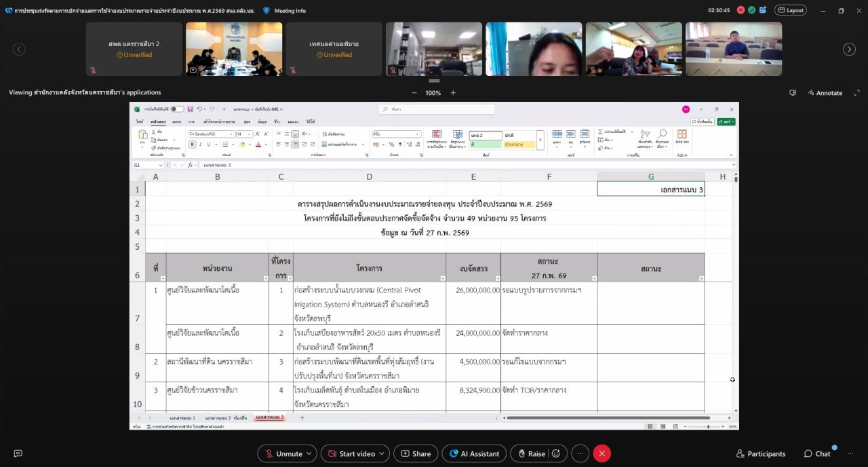Open the Chat panel
This screenshot has width=868, height=467.
tap(817, 453)
